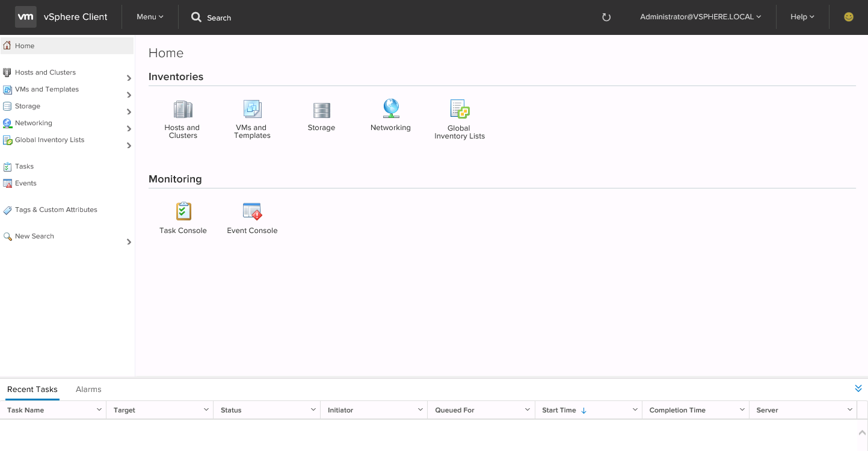Click the Networking globe sidebar icon
868x451 pixels.
[x=7, y=123]
